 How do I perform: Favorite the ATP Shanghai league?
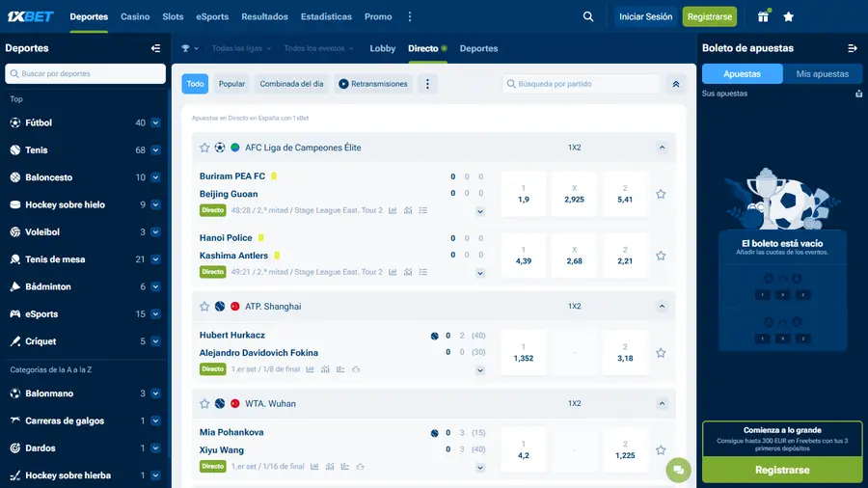204,307
